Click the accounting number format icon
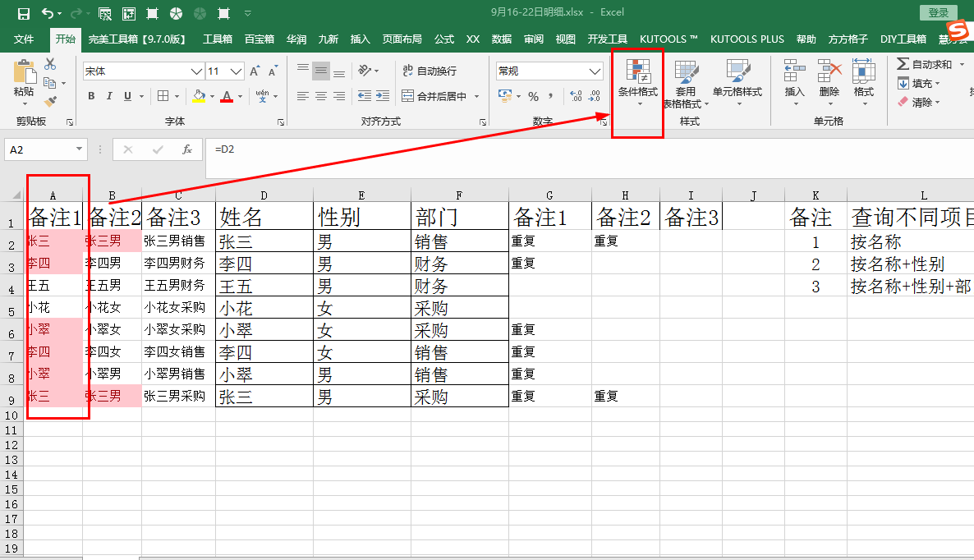974x560 pixels. click(504, 96)
